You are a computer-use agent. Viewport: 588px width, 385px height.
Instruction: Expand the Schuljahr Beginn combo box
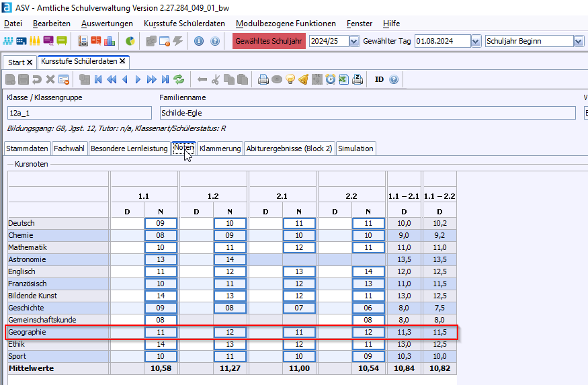tap(579, 41)
